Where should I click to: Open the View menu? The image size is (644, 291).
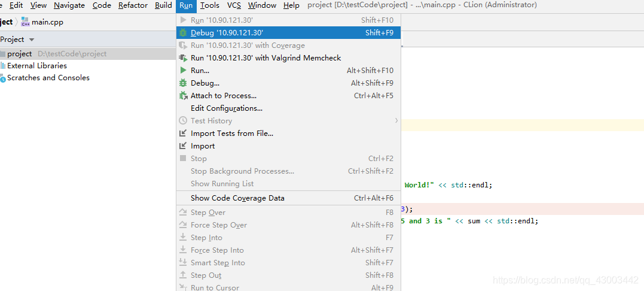point(39,5)
